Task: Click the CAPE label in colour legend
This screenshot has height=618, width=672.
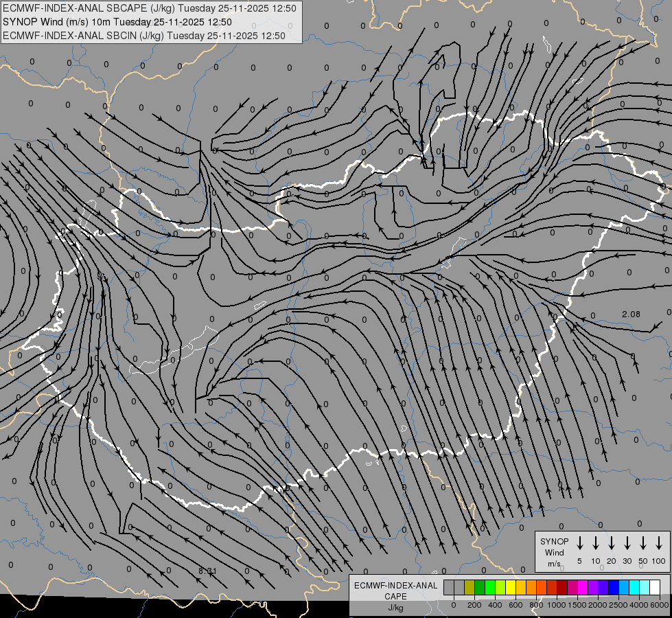Action: pos(395,597)
